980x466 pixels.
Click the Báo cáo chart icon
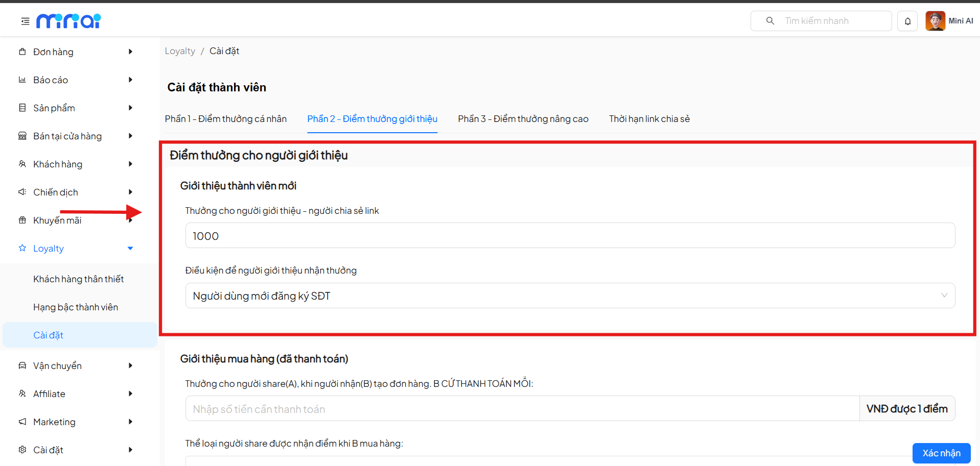click(22, 80)
